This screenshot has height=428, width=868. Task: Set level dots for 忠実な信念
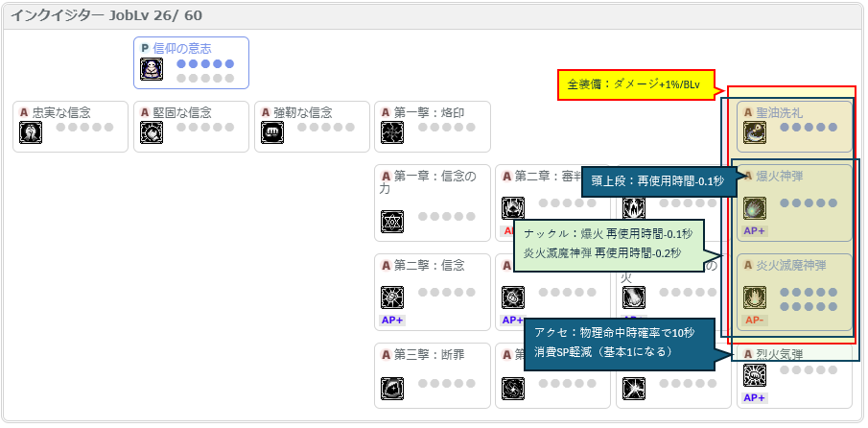tap(84, 128)
